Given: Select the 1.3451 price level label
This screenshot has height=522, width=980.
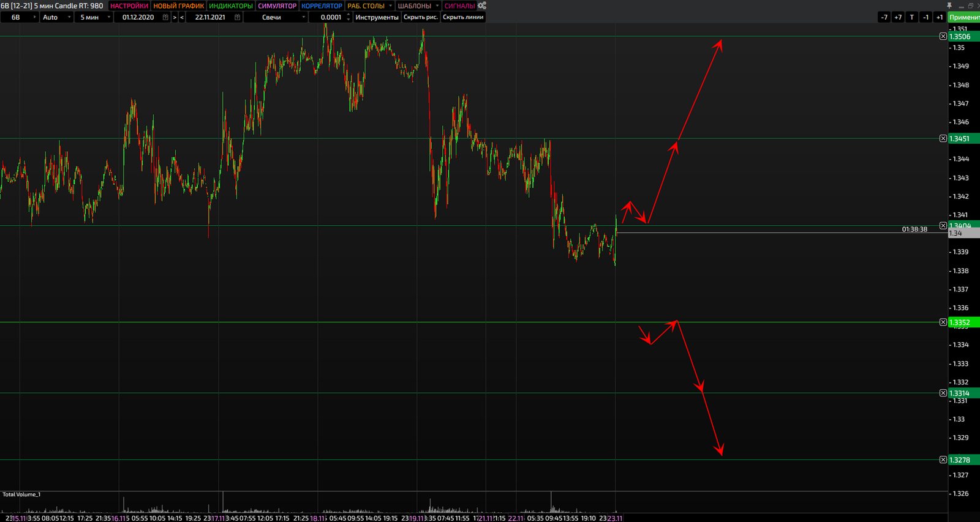Looking at the screenshot, I should pyautogui.click(x=964, y=139).
